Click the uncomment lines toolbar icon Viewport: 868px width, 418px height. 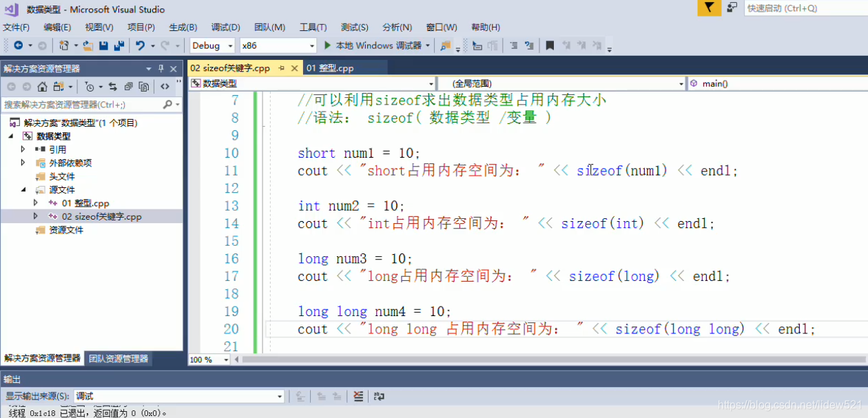pyautogui.click(x=529, y=45)
